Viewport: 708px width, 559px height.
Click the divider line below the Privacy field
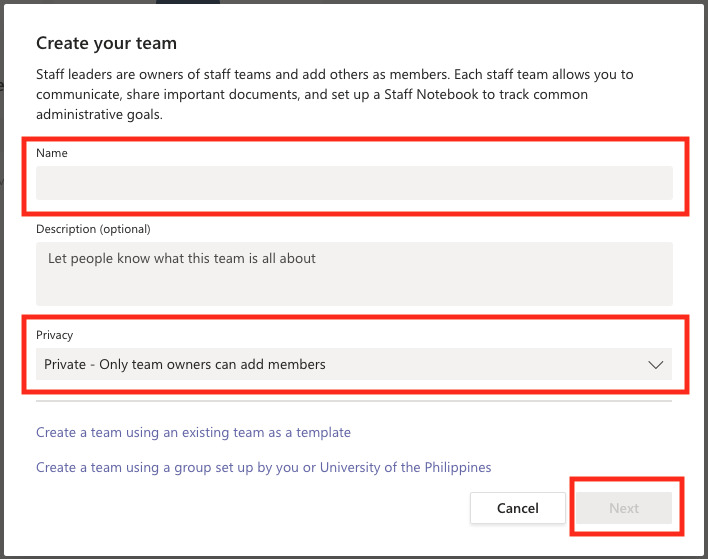pos(354,401)
